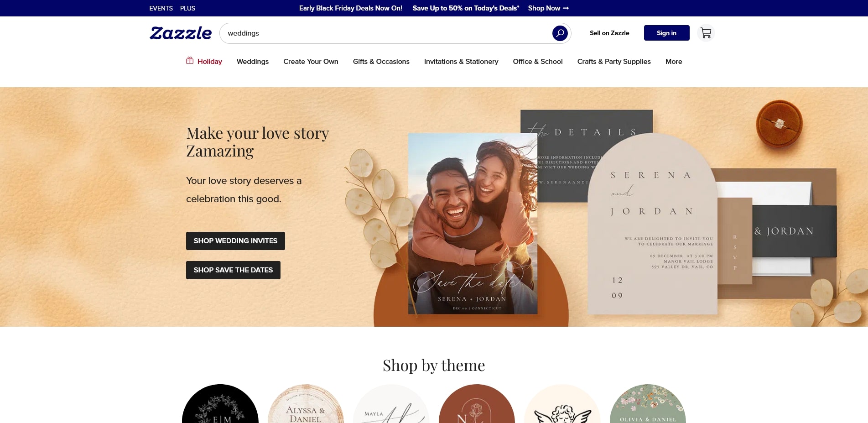The width and height of the screenshot is (868, 423).
Task: Open Create Your Own menu
Action: tap(311, 62)
